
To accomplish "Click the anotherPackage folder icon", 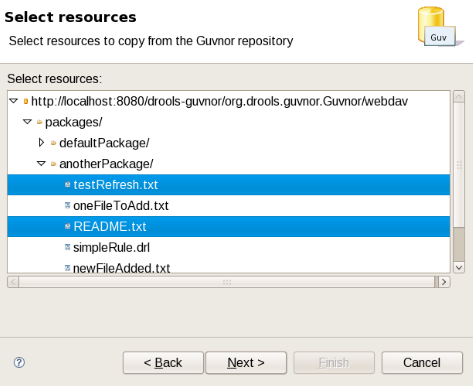I will (53, 164).
